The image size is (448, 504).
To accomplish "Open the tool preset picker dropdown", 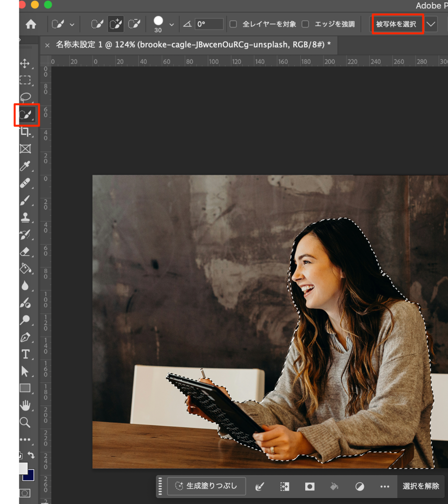I will [x=72, y=24].
